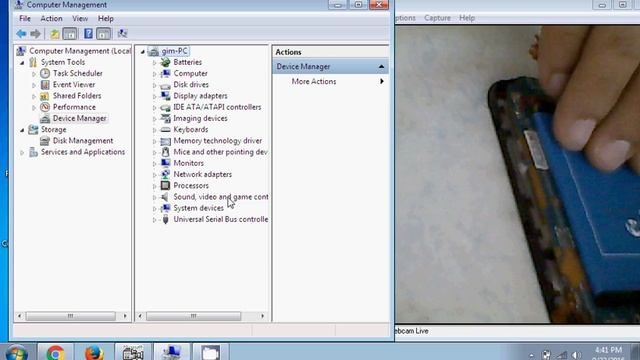Open Google Chrome from the taskbar

(56, 352)
